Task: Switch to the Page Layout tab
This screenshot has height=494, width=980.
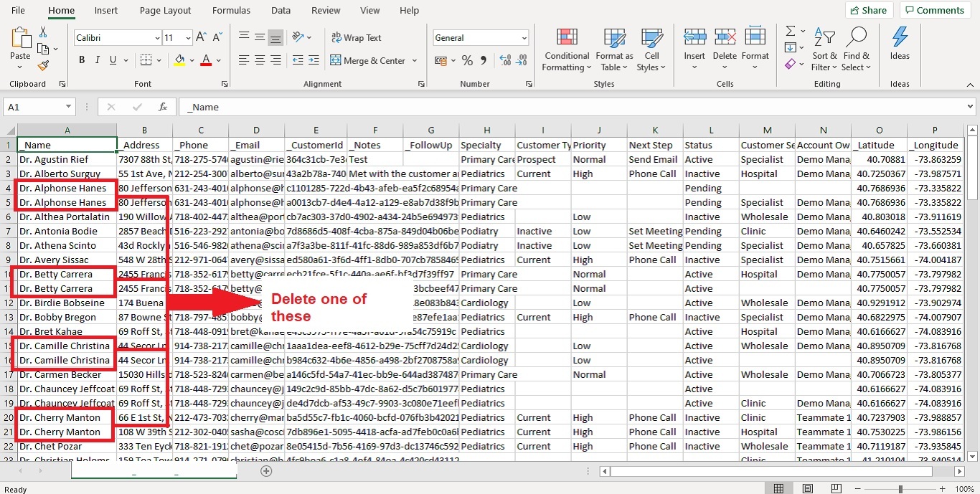Action: point(166,10)
